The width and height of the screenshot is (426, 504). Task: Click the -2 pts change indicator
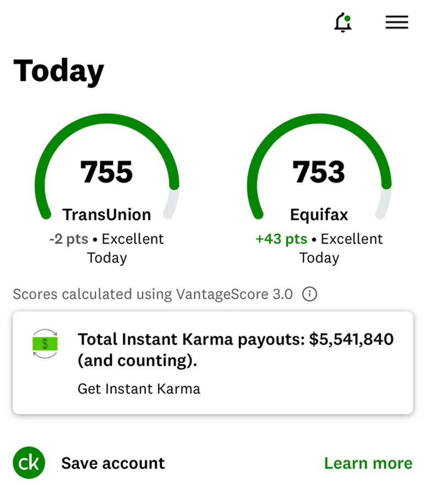click(68, 239)
